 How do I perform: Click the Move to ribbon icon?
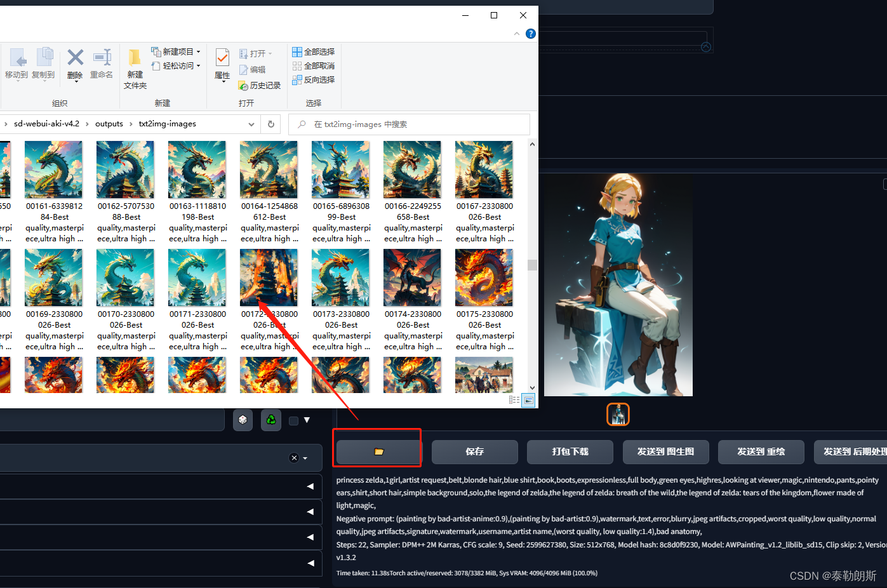(17, 63)
